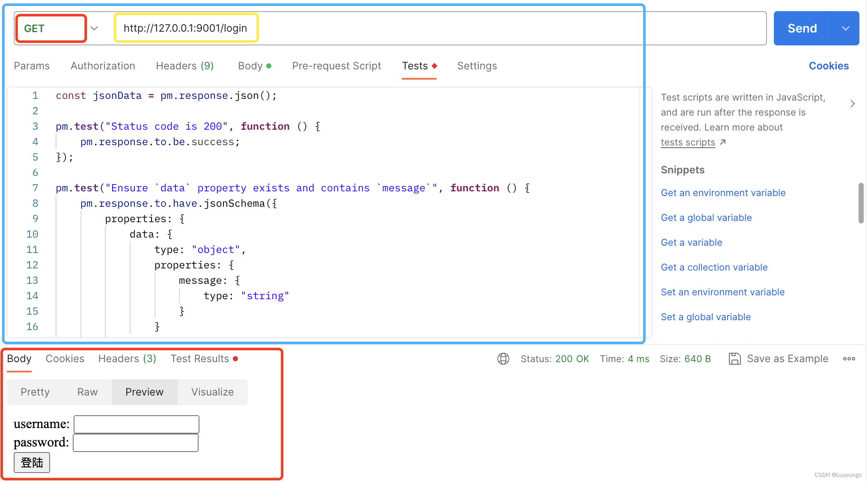Open the Settings tab
This screenshot has width=868, height=482.
point(477,66)
